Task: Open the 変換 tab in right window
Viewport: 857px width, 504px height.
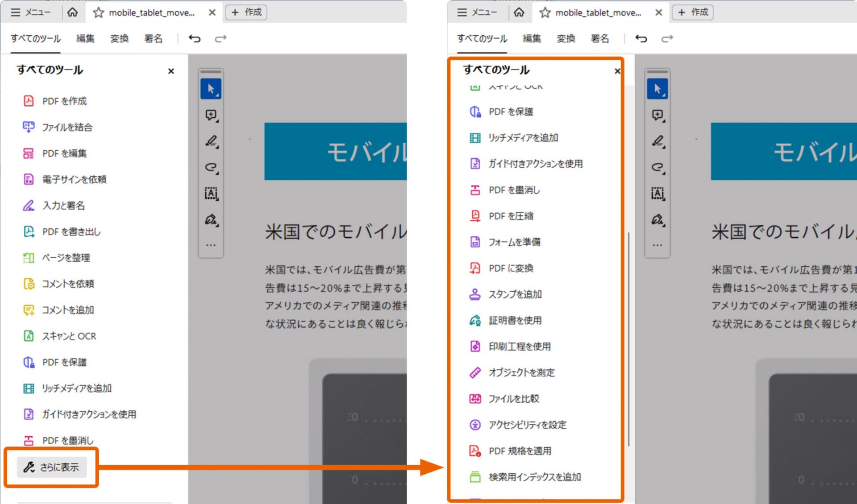Action: [566, 39]
